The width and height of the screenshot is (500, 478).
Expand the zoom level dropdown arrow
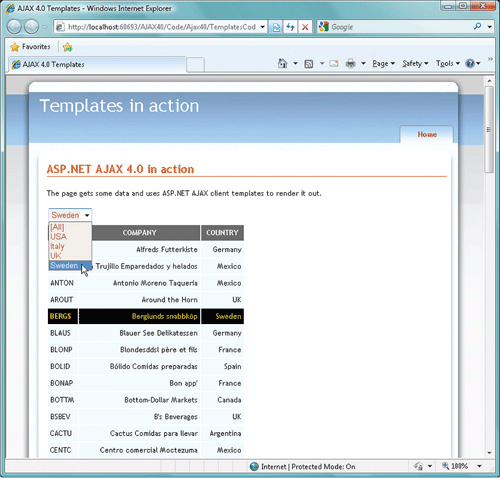point(479,466)
